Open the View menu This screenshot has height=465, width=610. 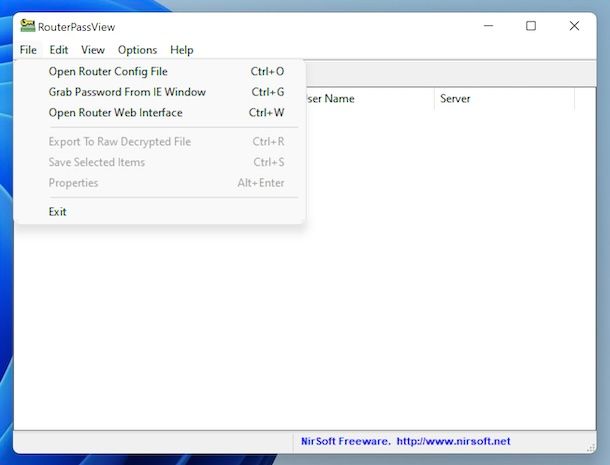click(x=93, y=50)
